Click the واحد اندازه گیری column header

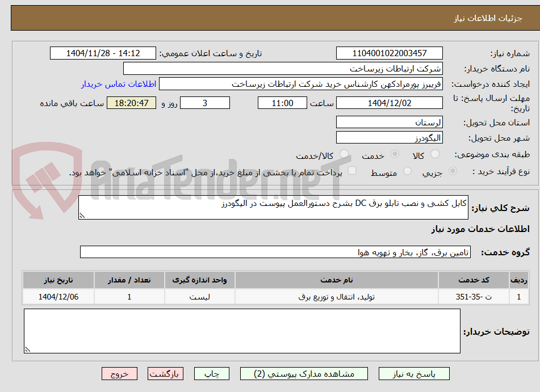coord(200,280)
